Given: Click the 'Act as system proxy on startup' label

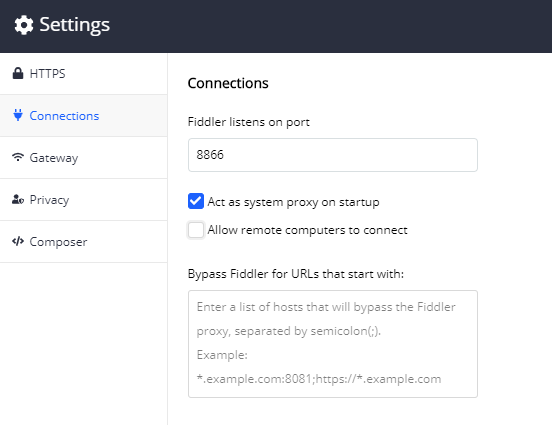Looking at the screenshot, I should (294, 202).
